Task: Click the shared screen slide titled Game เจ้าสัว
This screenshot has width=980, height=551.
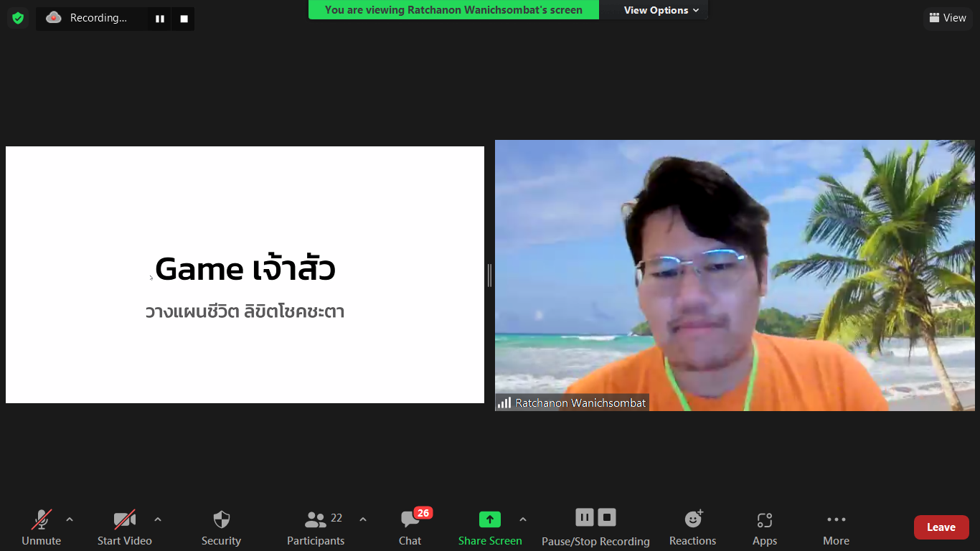Action: tap(245, 275)
